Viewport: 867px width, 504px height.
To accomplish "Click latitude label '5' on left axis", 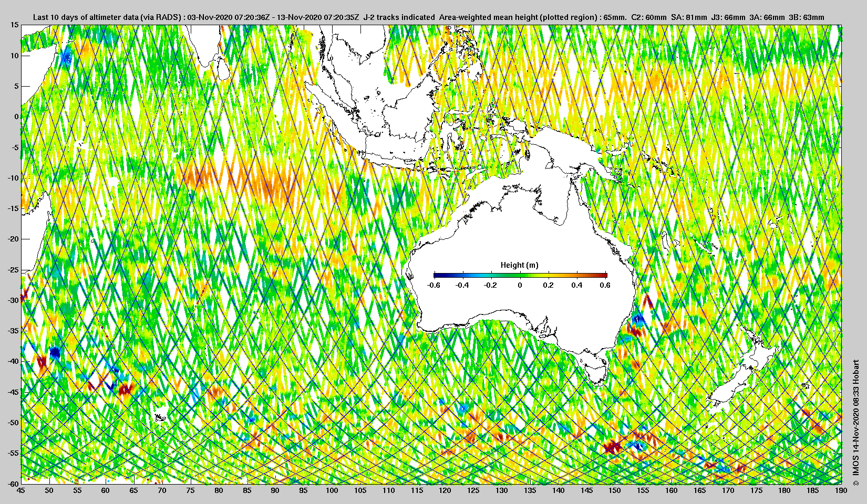I will click(16, 86).
